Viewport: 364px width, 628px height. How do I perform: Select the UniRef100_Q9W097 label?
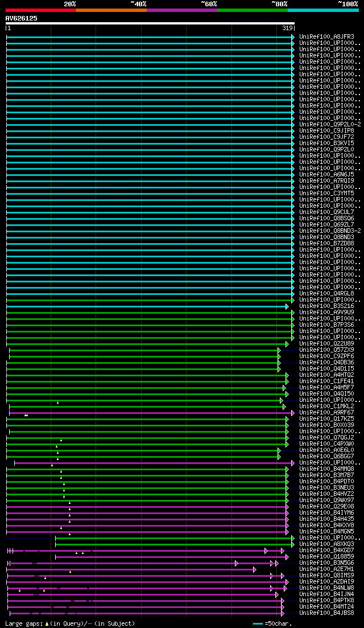pyautogui.click(x=326, y=500)
